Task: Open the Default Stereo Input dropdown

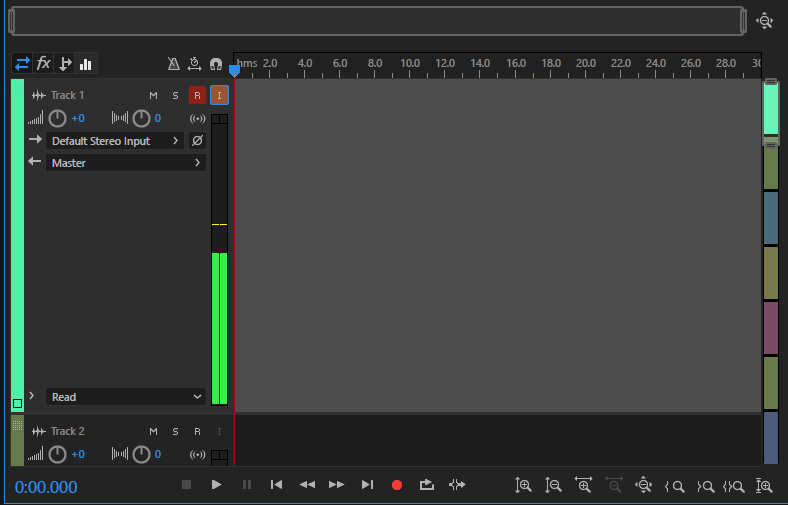Action: [x=115, y=141]
